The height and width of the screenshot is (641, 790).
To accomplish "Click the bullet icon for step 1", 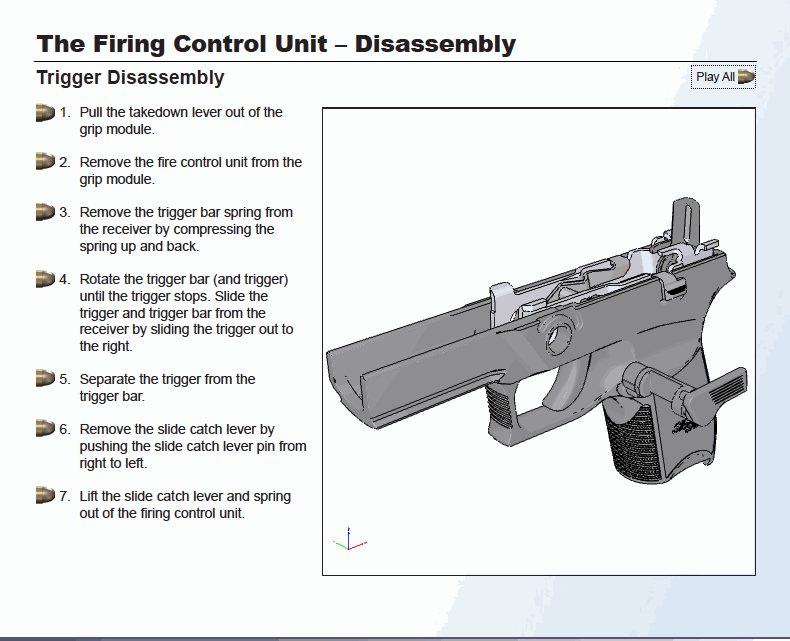I will (45, 113).
